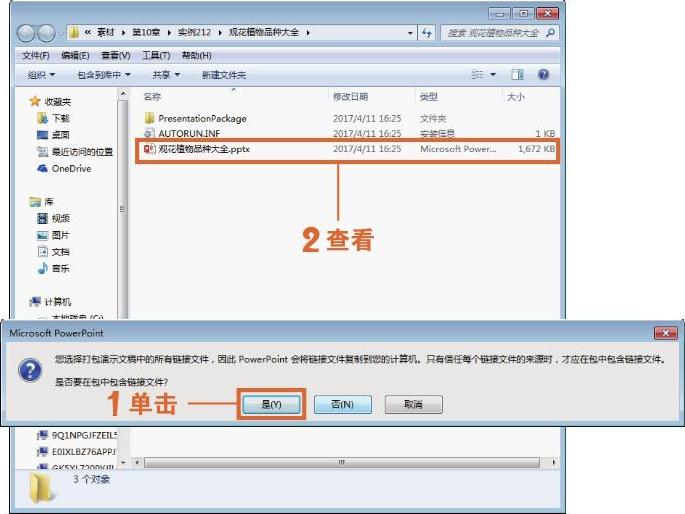This screenshot has width=685, height=514.
Task: Click the PowerPoint pptx file icon
Action: [x=149, y=149]
